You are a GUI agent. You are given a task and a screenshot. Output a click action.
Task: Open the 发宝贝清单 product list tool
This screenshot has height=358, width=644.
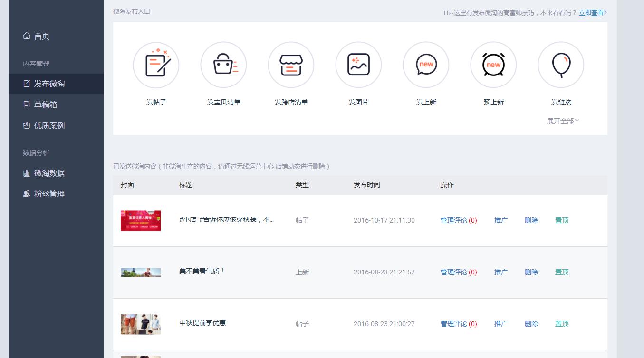[223, 65]
